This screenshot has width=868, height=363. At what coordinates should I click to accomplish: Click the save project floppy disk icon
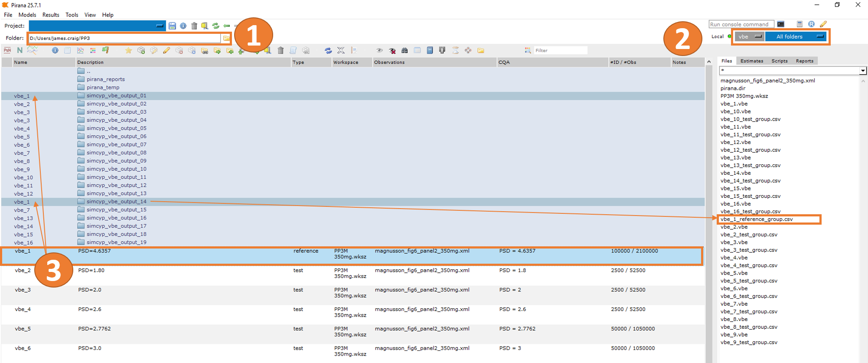172,26
